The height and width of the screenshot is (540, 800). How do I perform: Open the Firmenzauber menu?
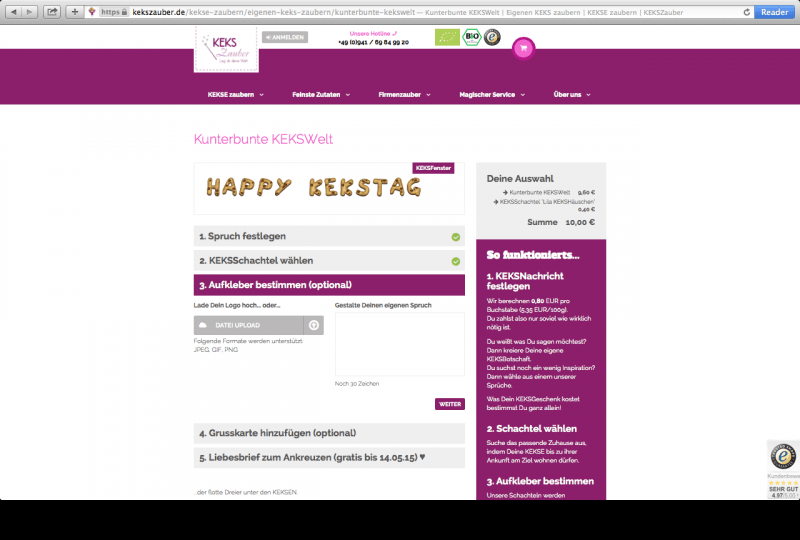pos(405,94)
